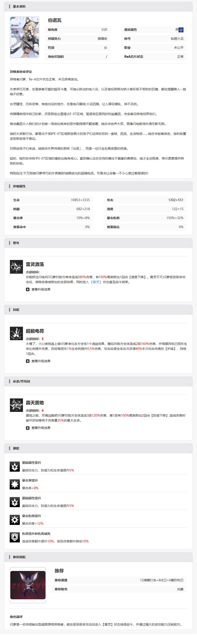The image size is (197, 644).
Task: Click the 超能电荷 skill icon
Action: 16,333
